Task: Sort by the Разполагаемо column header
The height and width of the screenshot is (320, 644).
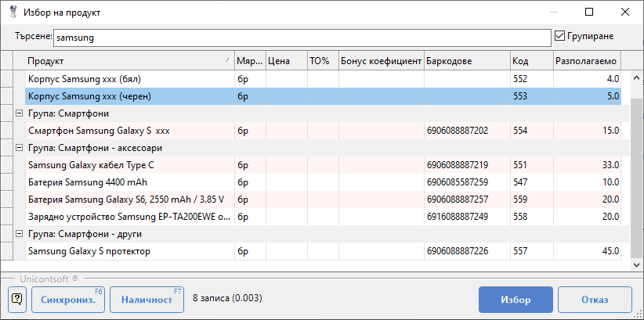Action: (x=586, y=61)
